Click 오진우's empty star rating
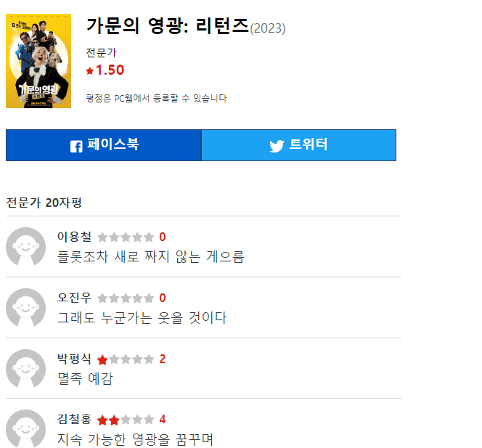Image resolution: width=482 pixels, height=448 pixels. 125,298
